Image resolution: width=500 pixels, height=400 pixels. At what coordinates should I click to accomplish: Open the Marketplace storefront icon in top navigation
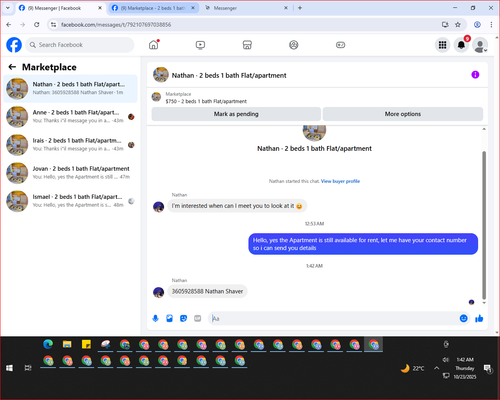tap(247, 45)
